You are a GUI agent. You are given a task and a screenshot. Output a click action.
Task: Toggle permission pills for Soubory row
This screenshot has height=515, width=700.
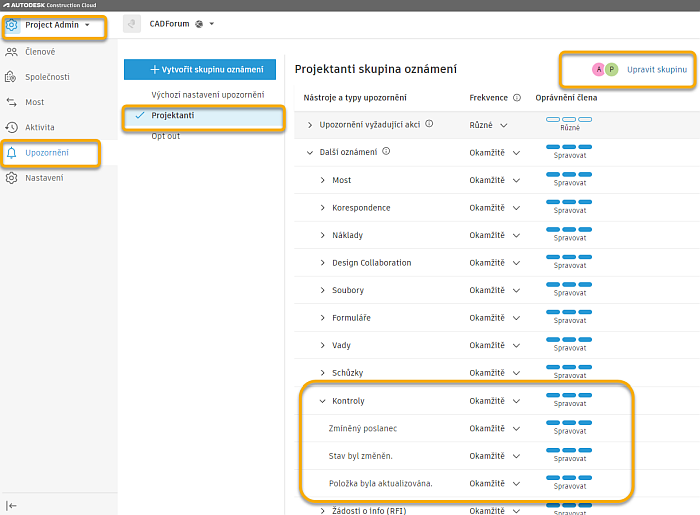pos(570,290)
